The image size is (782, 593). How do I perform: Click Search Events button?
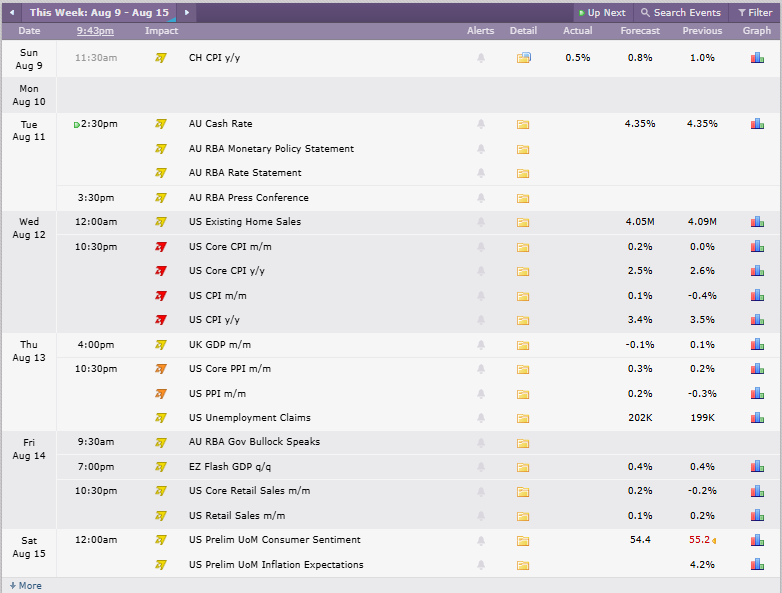point(681,13)
